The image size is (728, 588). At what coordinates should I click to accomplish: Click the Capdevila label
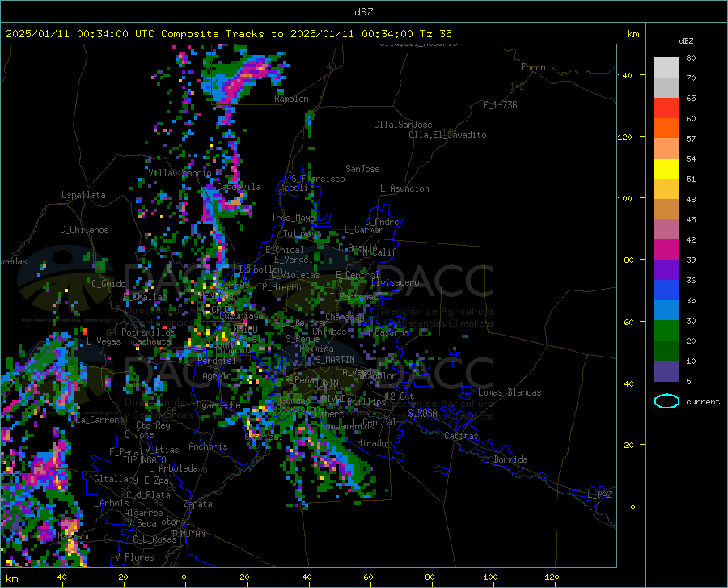tap(239, 187)
